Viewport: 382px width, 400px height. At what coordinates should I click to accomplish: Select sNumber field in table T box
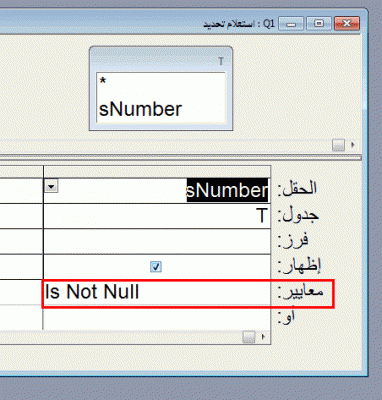click(x=140, y=109)
